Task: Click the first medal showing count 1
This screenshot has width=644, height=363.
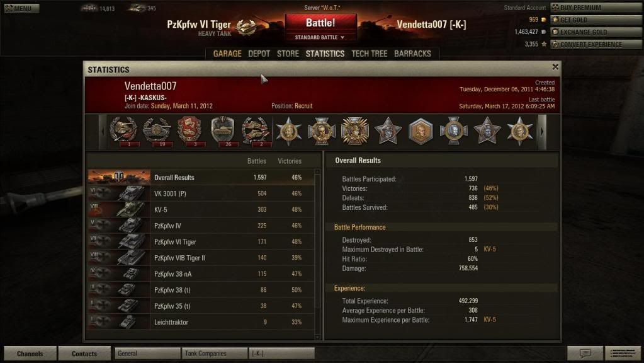Action: click(123, 130)
